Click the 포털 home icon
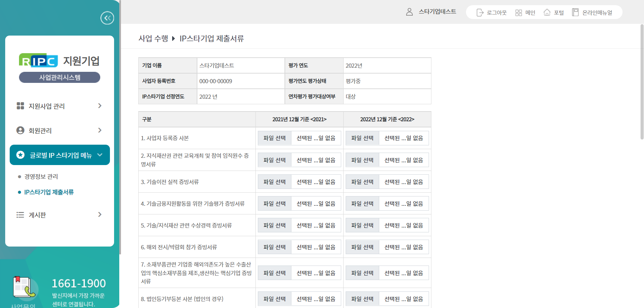 click(x=547, y=12)
